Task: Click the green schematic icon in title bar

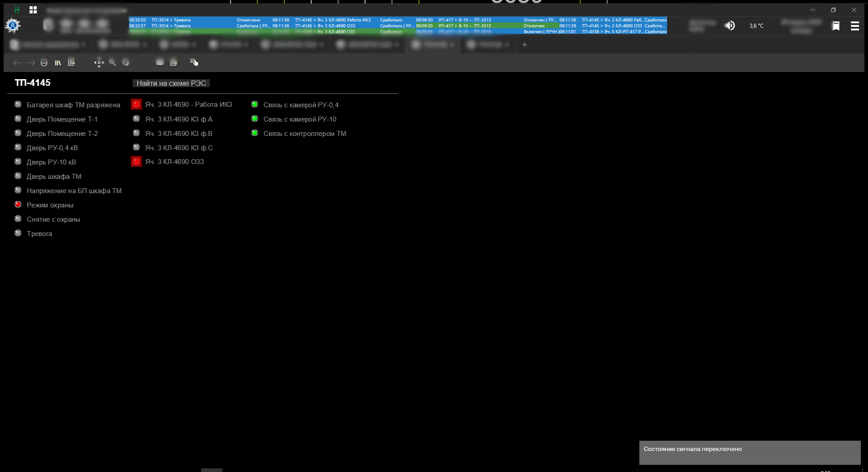Action: 17,9
